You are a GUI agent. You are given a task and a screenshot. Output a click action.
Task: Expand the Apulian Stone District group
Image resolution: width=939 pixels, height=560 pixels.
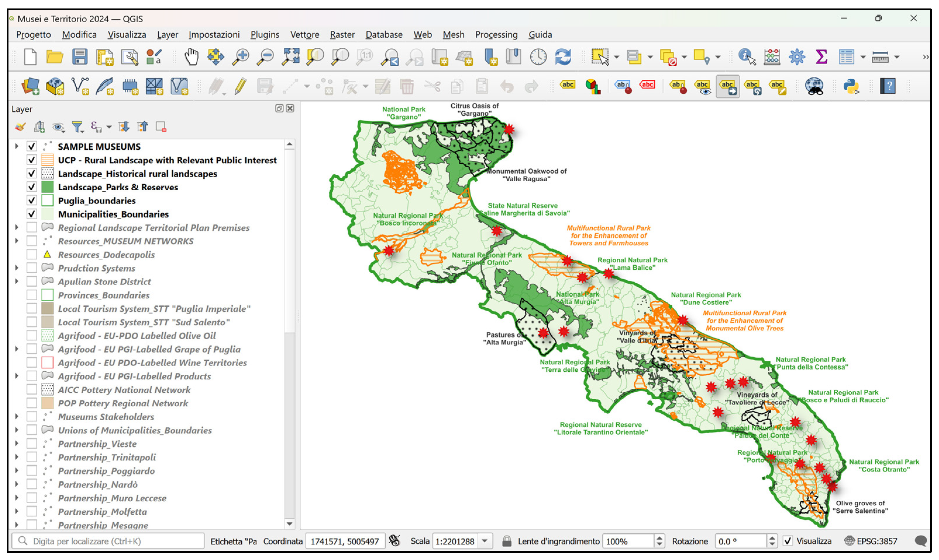pos(17,281)
